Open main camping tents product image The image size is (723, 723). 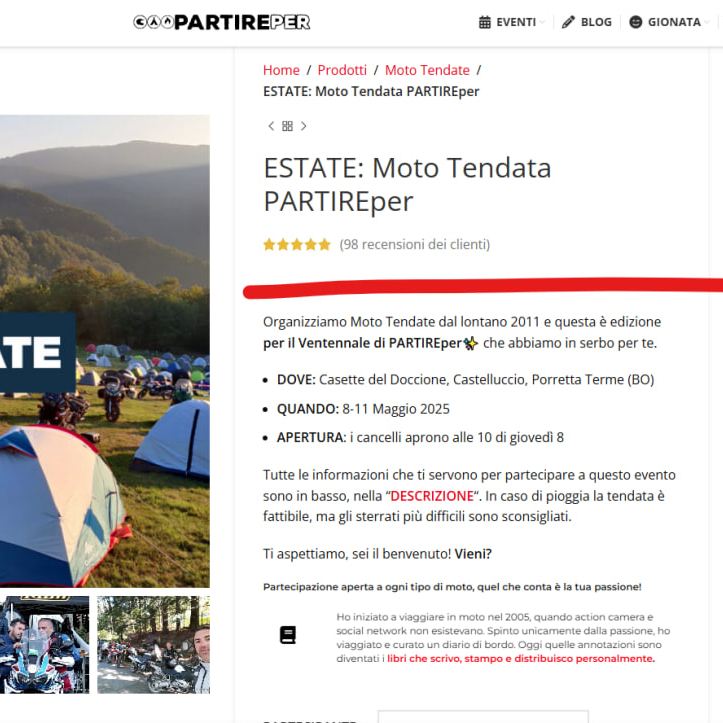[x=105, y=351]
